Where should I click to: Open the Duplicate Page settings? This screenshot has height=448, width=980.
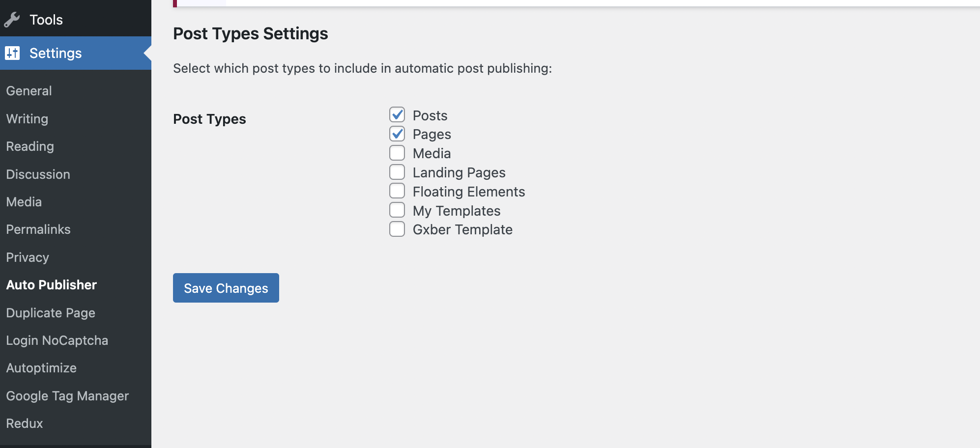coord(51,313)
